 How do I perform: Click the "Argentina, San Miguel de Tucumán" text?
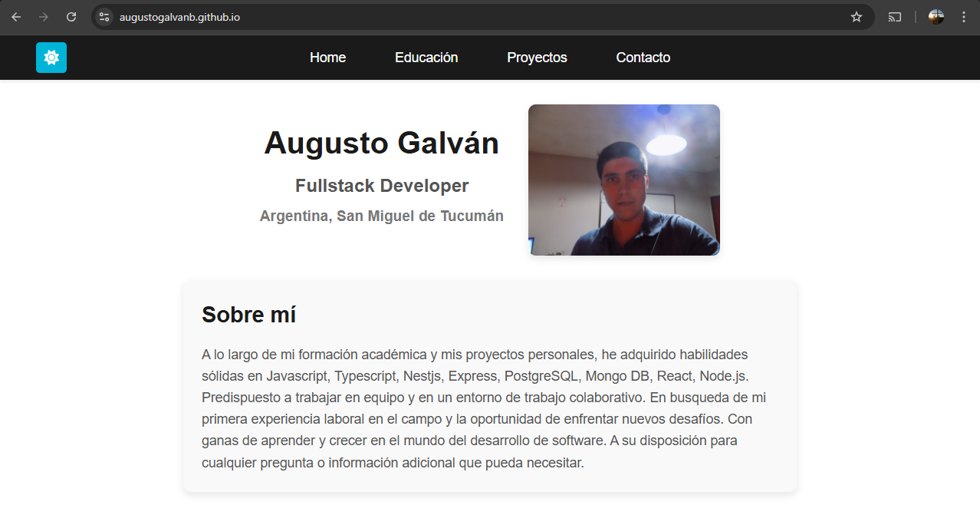click(x=381, y=216)
